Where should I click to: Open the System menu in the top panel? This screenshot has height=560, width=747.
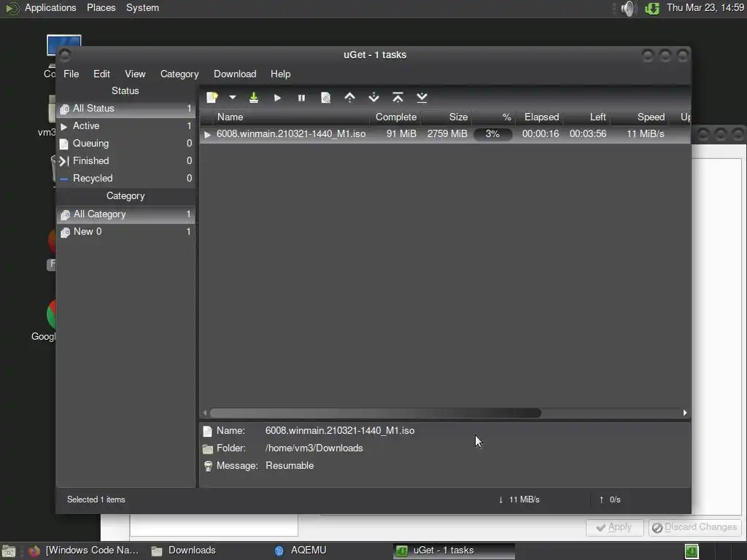point(142,7)
